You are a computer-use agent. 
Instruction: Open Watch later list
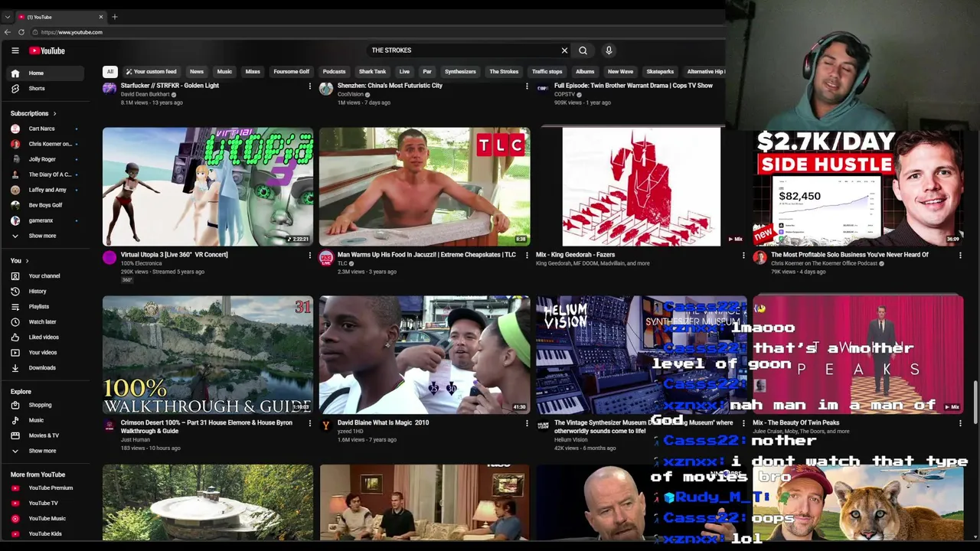tap(46, 322)
